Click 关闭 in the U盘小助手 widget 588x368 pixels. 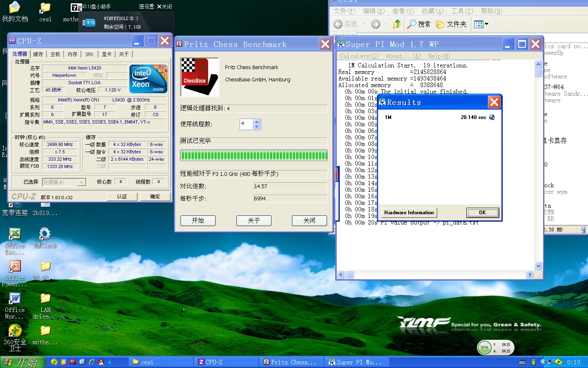pos(165,7)
